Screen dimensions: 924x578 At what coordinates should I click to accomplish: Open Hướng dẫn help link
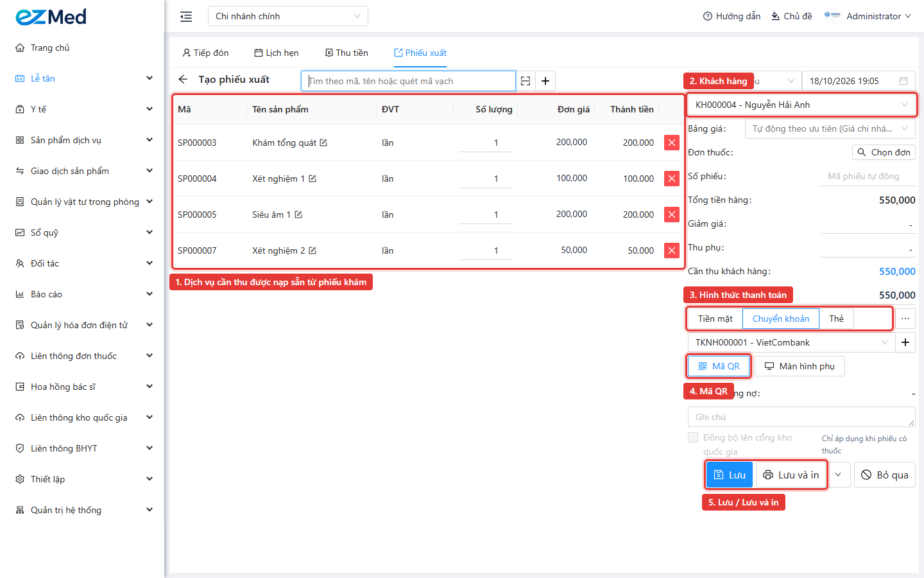(732, 16)
